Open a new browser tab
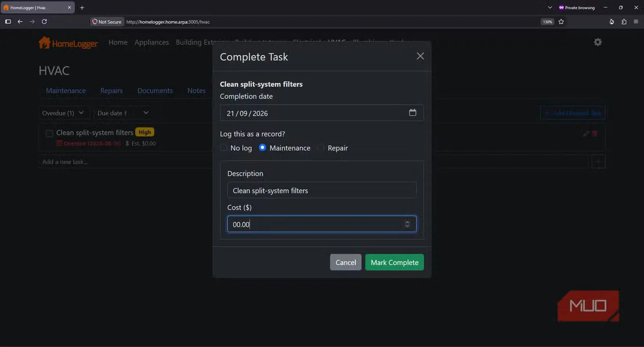This screenshot has height=347, width=644. 82,7
